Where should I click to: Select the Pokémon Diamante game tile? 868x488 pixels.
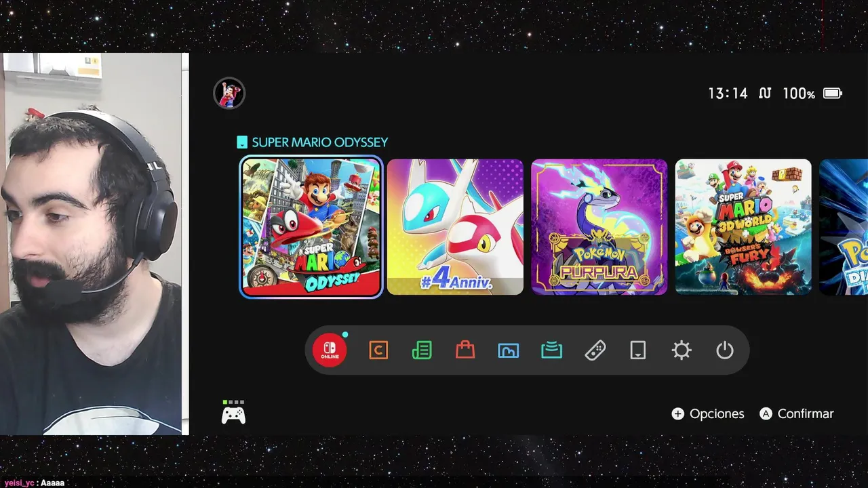(844, 227)
